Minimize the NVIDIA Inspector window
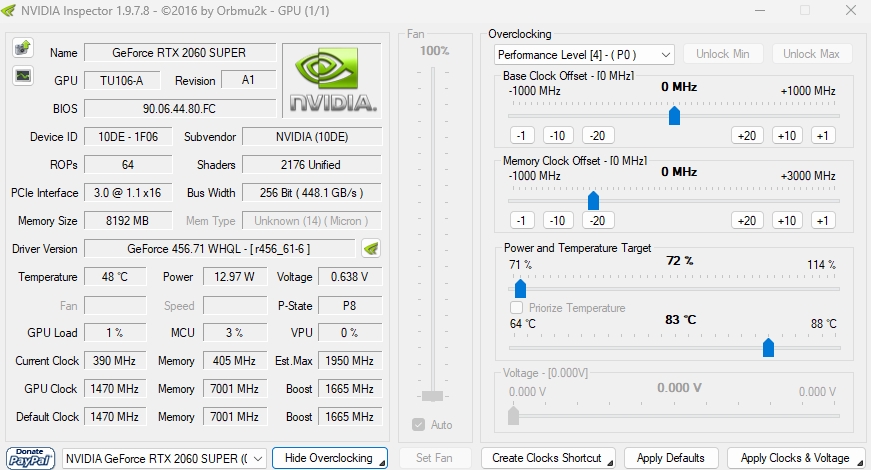The height and width of the screenshot is (470, 871). [760, 10]
